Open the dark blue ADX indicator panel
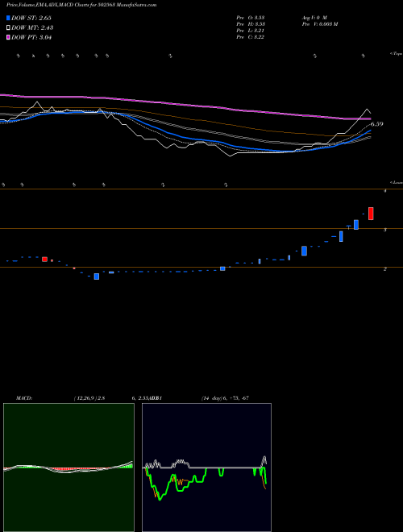Screen dimensions: 403x532 tap(206, 468)
